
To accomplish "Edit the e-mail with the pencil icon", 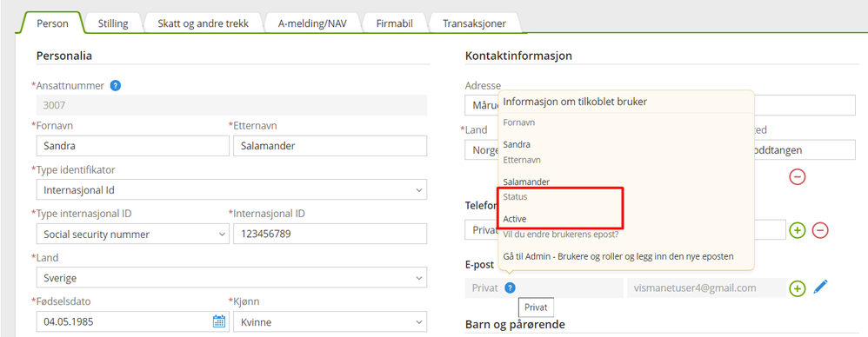I will pyautogui.click(x=820, y=287).
